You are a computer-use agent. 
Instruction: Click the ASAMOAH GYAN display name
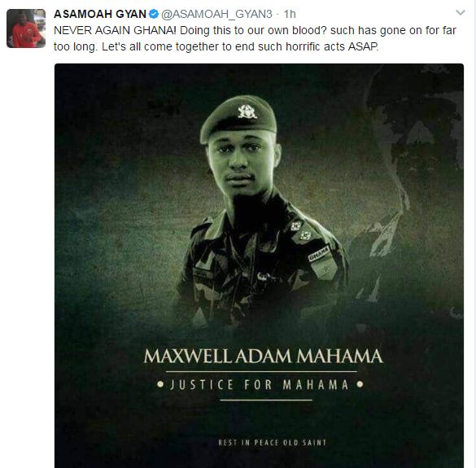tap(100, 14)
